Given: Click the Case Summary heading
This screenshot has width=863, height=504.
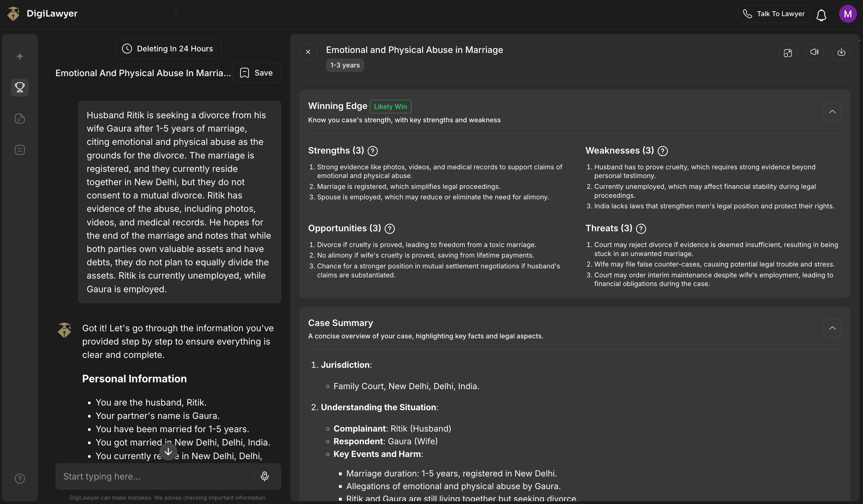Looking at the screenshot, I should point(340,323).
